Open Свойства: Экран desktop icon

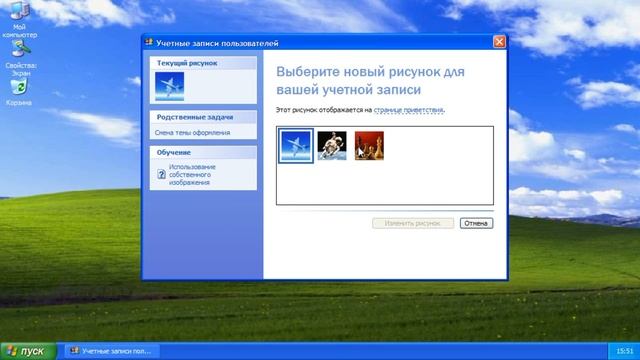20,58
